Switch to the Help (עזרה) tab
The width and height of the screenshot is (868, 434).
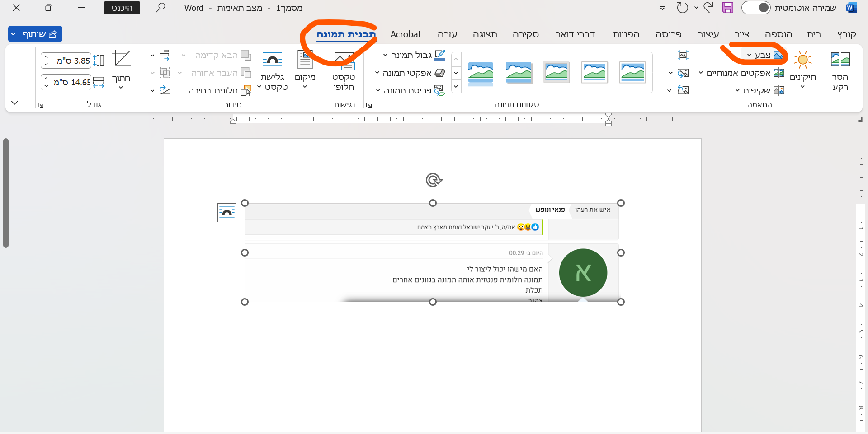pos(447,34)
